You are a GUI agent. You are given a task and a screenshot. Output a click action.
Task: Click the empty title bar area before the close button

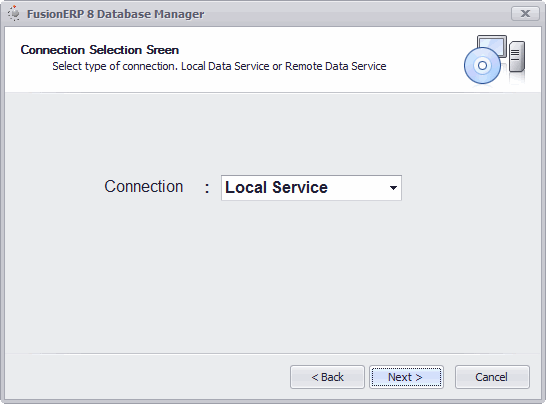355,14
